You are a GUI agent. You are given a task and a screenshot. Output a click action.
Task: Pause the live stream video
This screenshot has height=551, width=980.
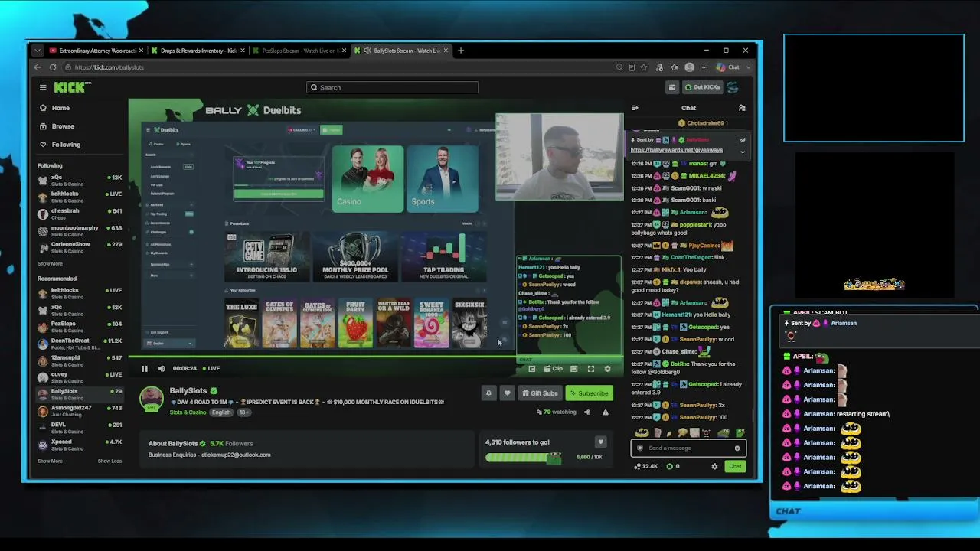pos(144,368)
